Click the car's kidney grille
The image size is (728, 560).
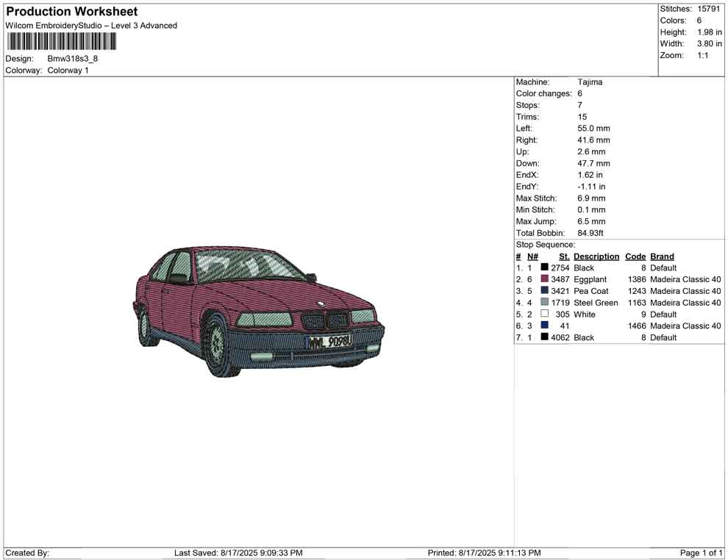(326, 321)
